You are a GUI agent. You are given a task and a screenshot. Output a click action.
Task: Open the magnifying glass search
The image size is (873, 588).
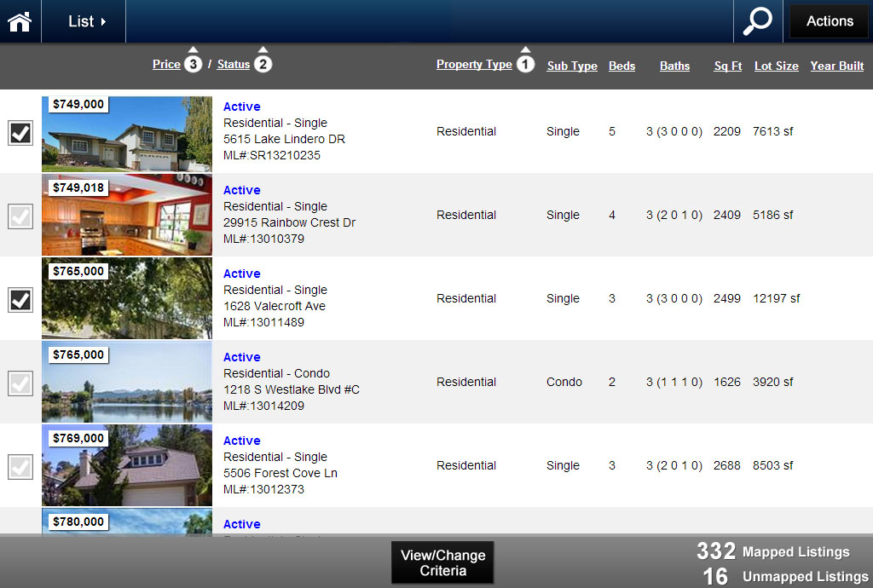(x=757, y=21)
